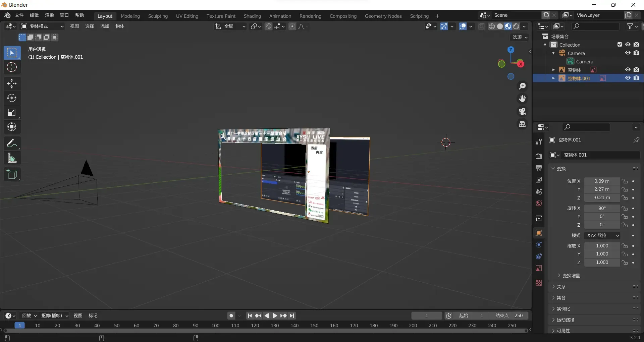
Task: Click the location Y value field
Action: (602, 189)
